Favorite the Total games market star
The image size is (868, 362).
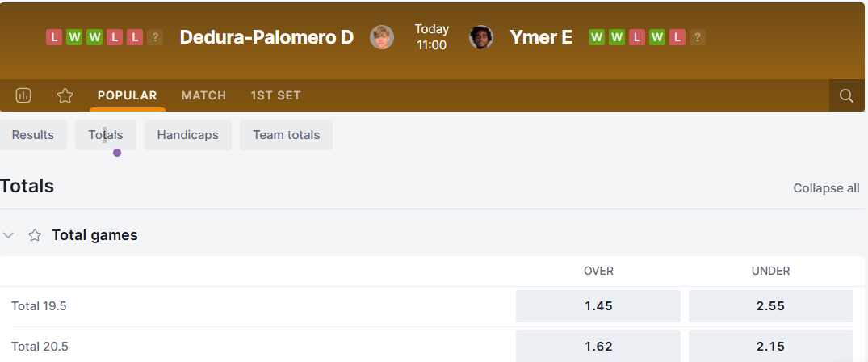(35, 235)
